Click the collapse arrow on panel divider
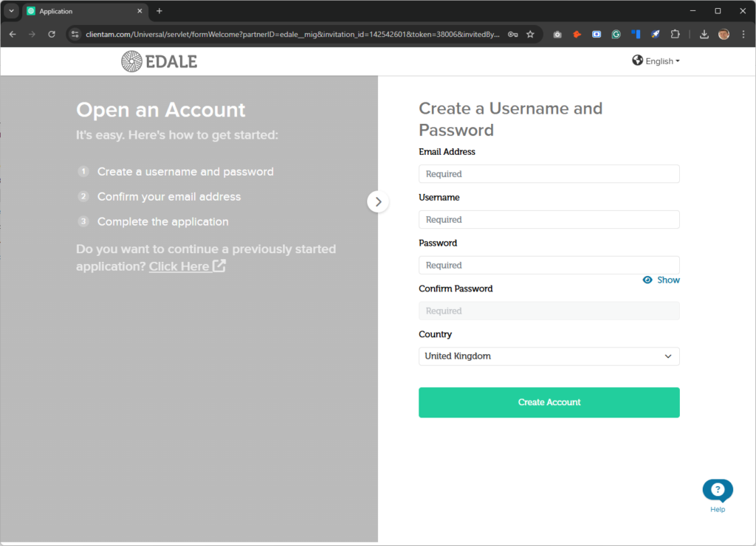The image size is (756, 546). click(x=378, y=202)
